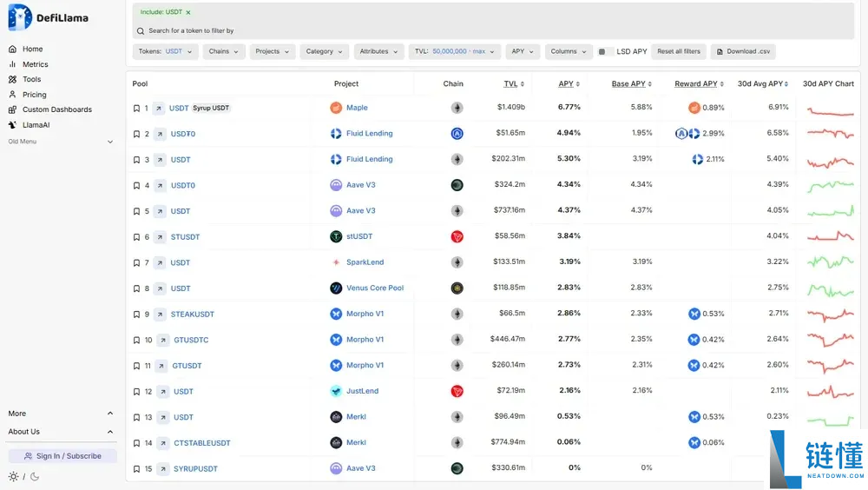
Task: Click the JustLend project logo icon
Action: tap(336, 391)
